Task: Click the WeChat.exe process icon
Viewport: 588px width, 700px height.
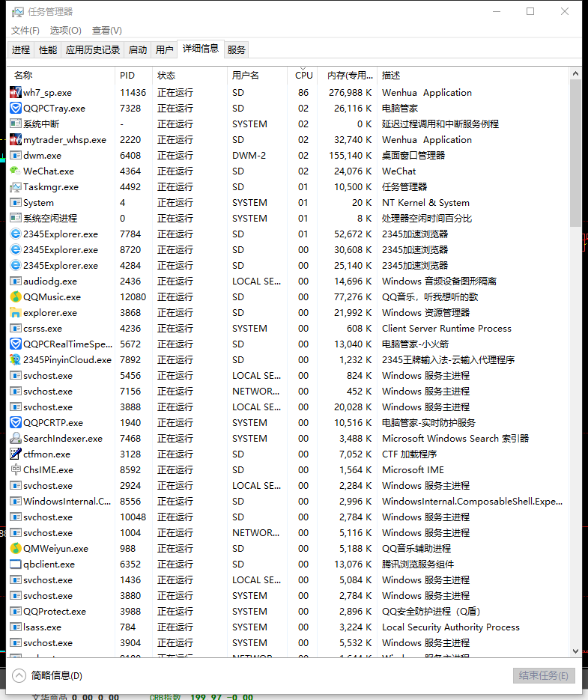Action: pos(16,171)
